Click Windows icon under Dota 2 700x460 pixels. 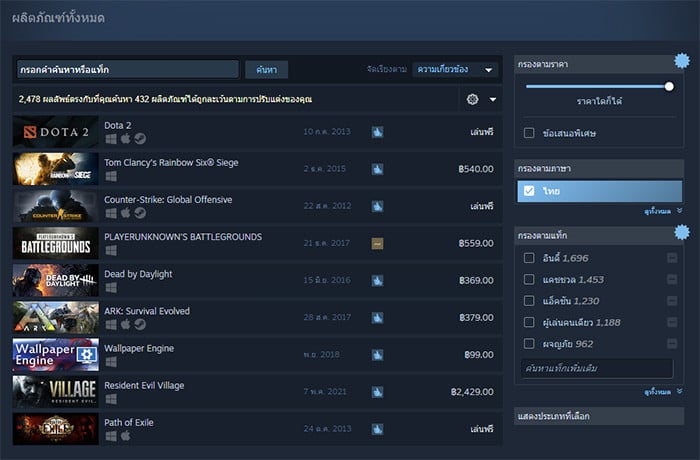pyautogui.click(x=111, y=139)
